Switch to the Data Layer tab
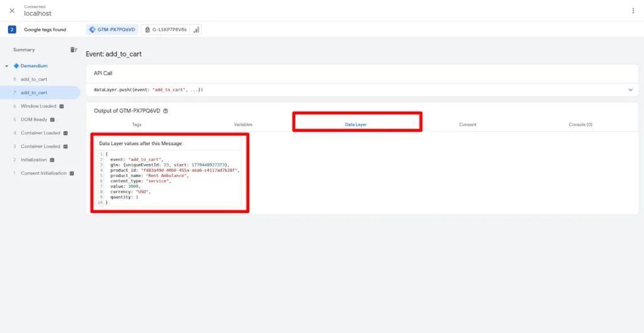644x333 pixels. pos(356,124)
